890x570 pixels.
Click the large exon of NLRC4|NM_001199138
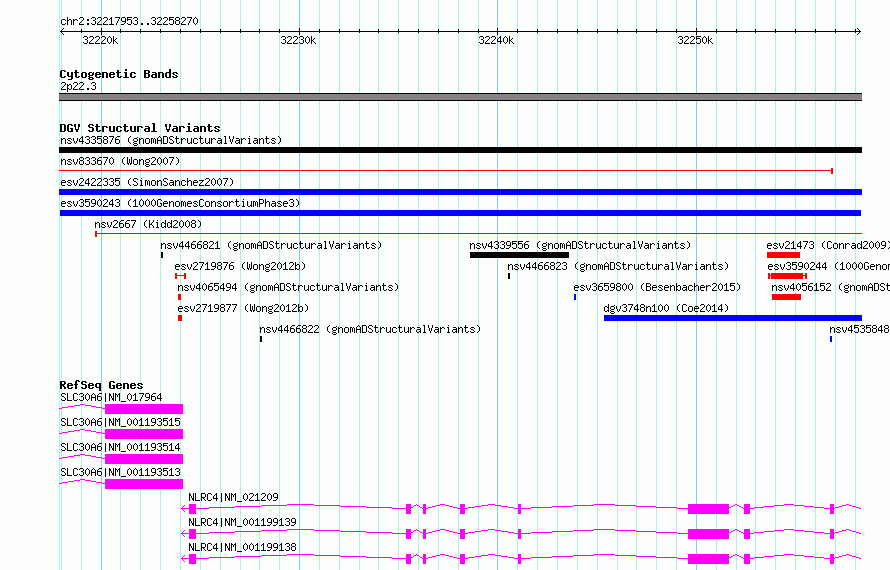[x=708, y=559]
